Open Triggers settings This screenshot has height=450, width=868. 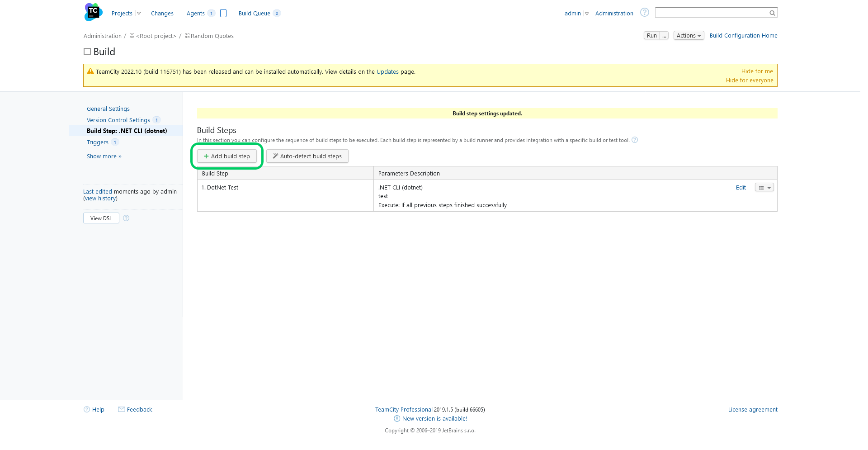[98, 142]
